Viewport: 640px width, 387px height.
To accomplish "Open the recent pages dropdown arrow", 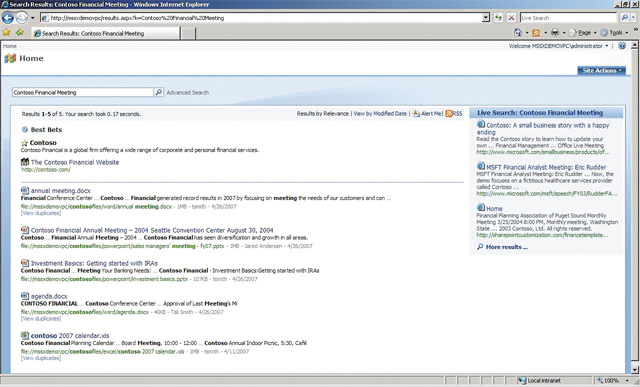I will tap(33, 18).
